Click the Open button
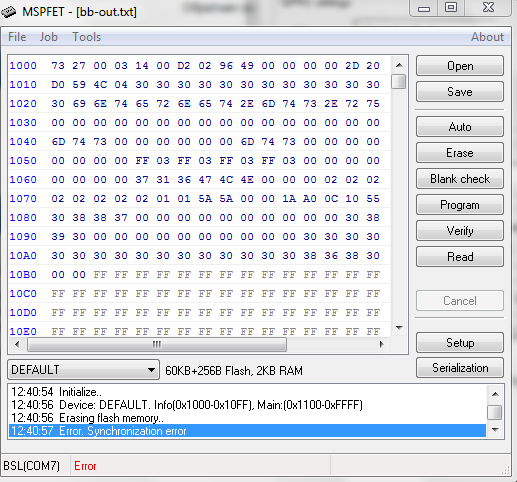 click(460, 66)
